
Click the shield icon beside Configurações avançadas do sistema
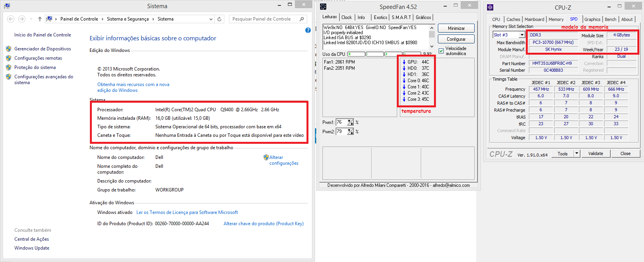point(9,77)
